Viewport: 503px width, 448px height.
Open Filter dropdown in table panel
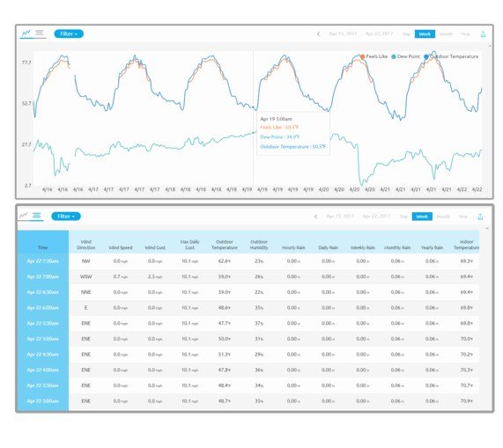[x=66, y=217]
